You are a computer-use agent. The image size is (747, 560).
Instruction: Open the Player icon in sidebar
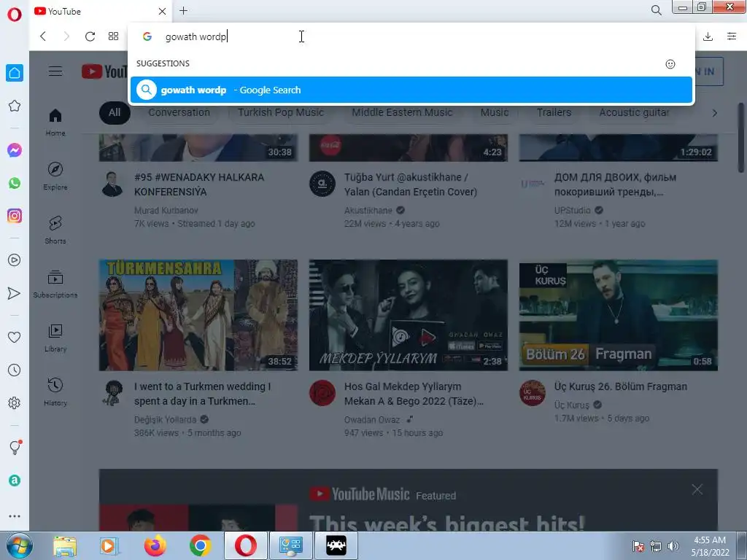coord(15,260)
